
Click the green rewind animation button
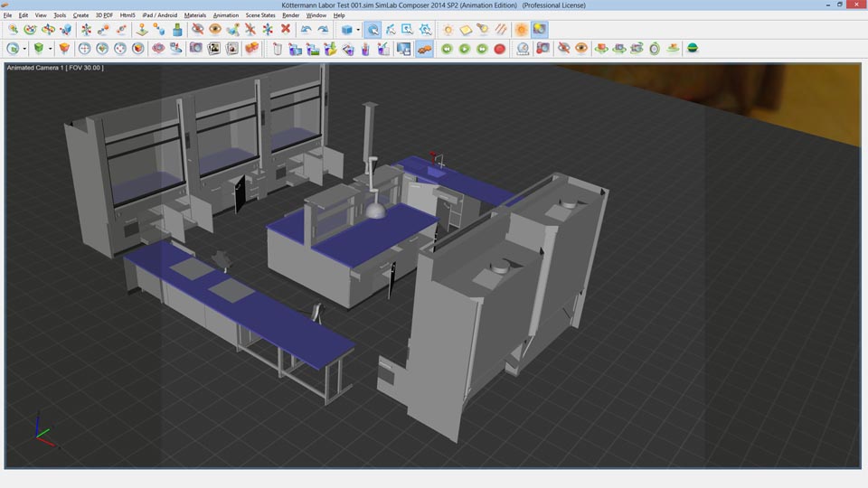pos(447,49)
